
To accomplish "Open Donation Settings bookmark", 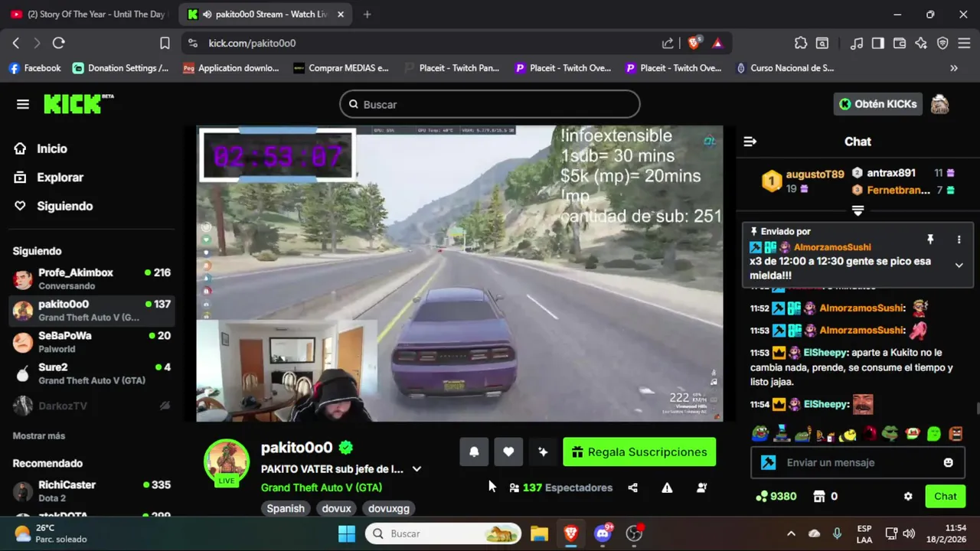I will coord(120,68).
